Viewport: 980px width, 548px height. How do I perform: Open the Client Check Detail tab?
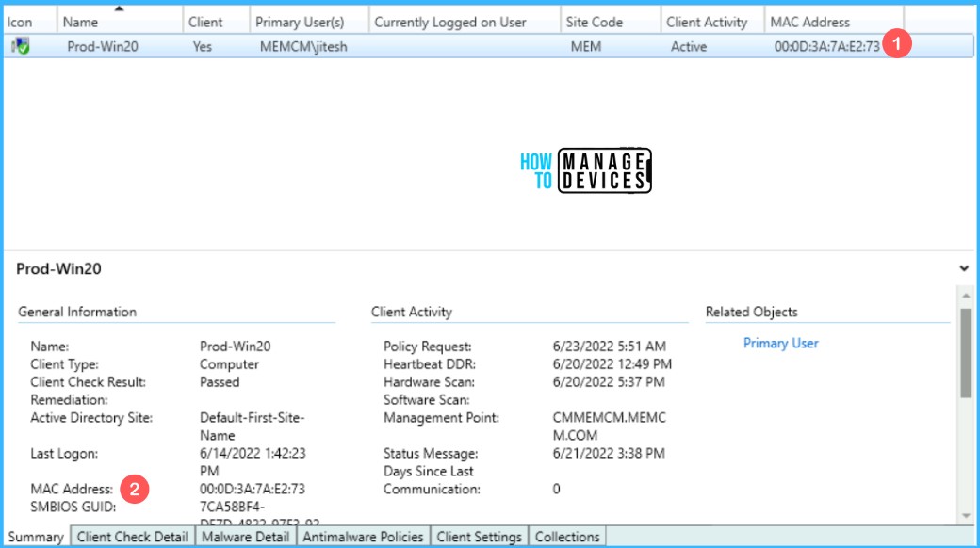(x=133, y=537)
